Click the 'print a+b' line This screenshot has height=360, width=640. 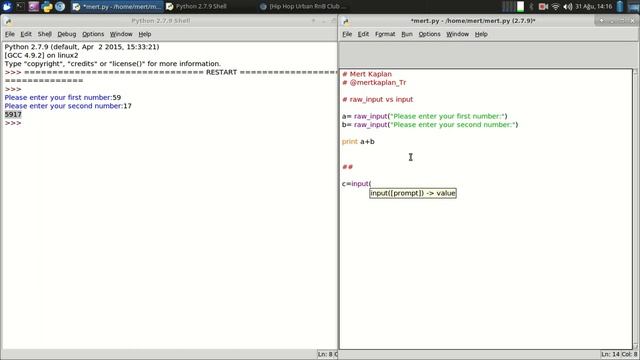pyautogui.click(x=358, y=142)
